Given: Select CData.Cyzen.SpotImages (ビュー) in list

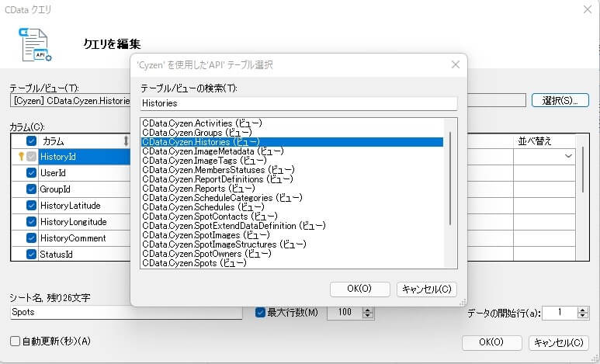Looking at the screenshot, I should pyautogui.click(x=292, y=235).
